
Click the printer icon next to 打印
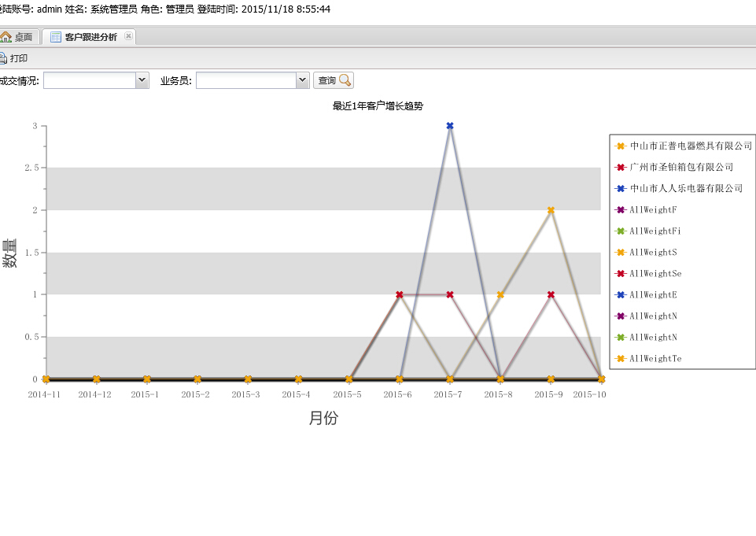point(2,58)
